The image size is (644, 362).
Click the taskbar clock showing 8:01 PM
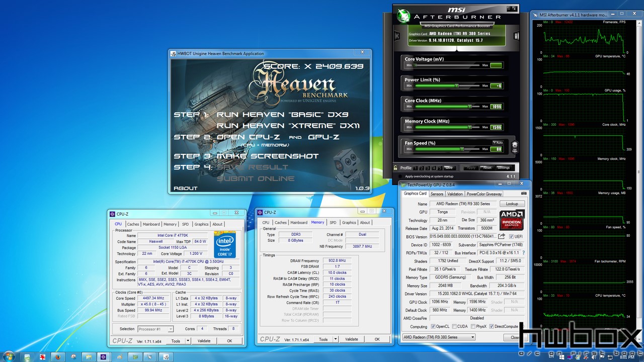point(627,357)
